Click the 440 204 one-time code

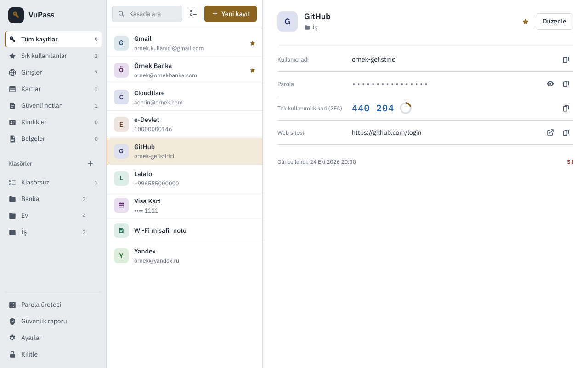pos(373,108)
